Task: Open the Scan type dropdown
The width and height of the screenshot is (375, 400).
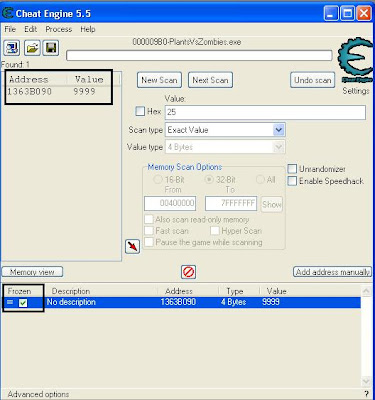Action: pos(279,130)
